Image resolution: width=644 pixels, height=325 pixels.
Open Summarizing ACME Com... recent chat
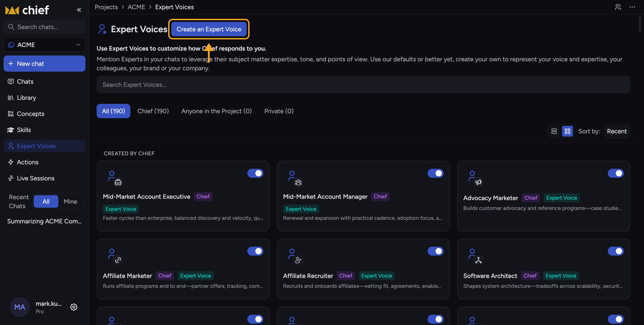(44, 221)
